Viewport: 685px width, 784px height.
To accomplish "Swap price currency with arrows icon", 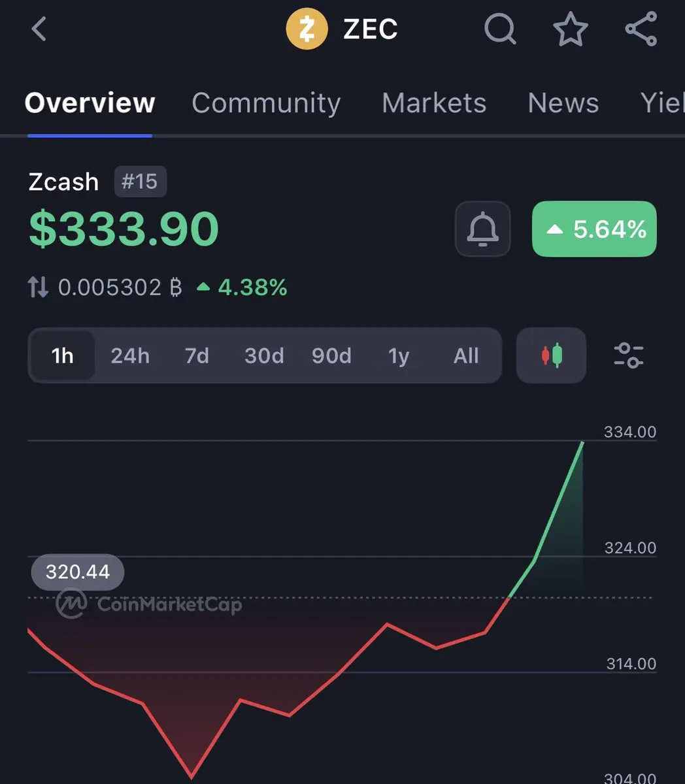I will click(x=38, y=287).
